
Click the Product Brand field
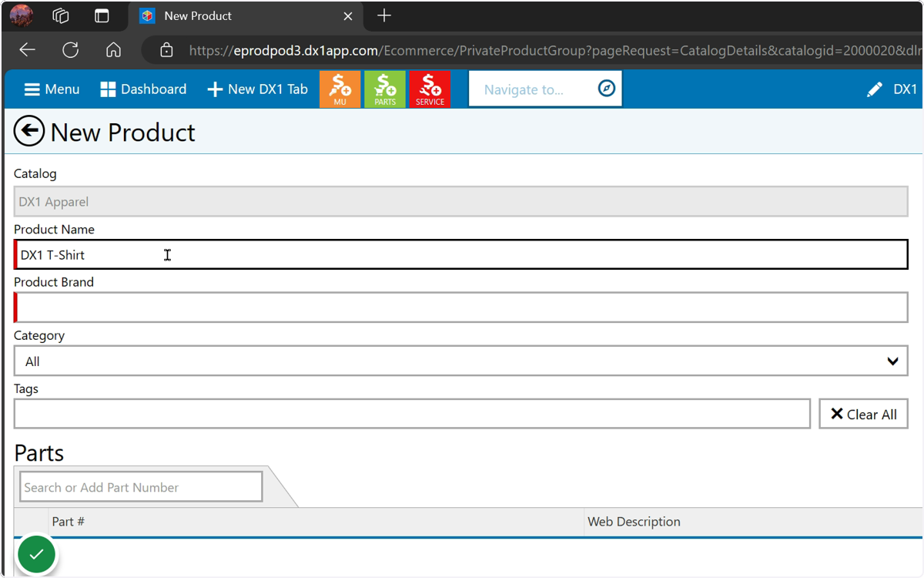pyautogui.click(x=461, y=307)
